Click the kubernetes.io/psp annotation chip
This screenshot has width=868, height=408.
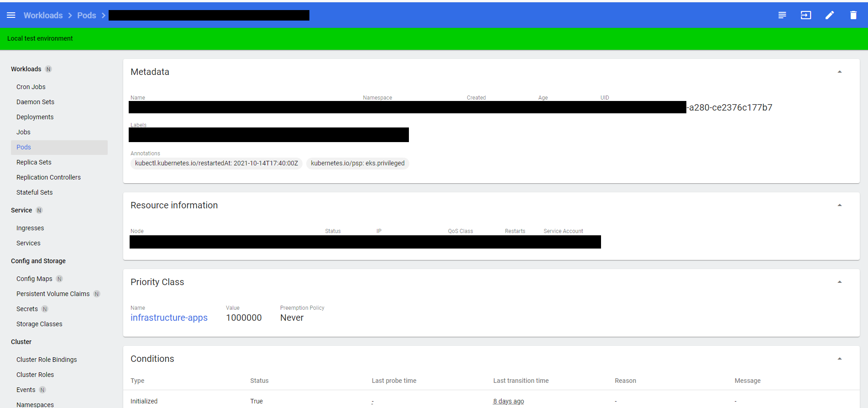(x=358, y=163)
